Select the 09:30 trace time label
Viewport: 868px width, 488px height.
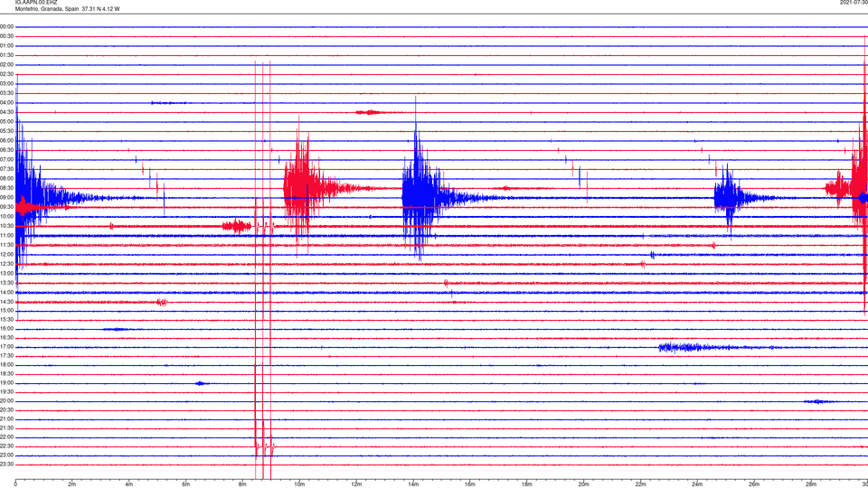6,207
